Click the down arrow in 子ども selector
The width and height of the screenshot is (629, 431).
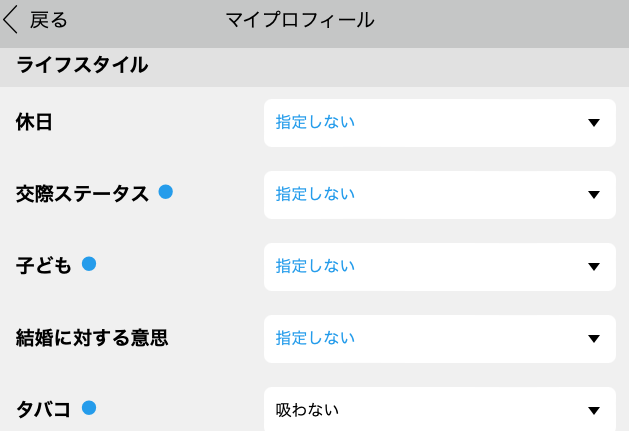pyautogui.click(x=594, y=267)
